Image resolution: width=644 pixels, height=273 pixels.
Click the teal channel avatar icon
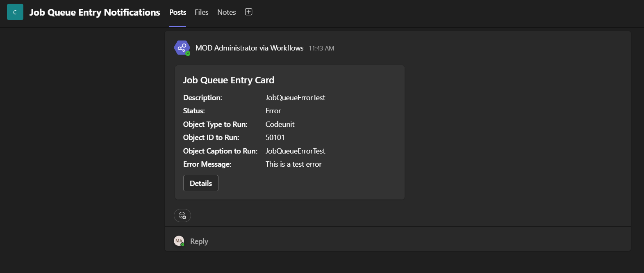15,12
